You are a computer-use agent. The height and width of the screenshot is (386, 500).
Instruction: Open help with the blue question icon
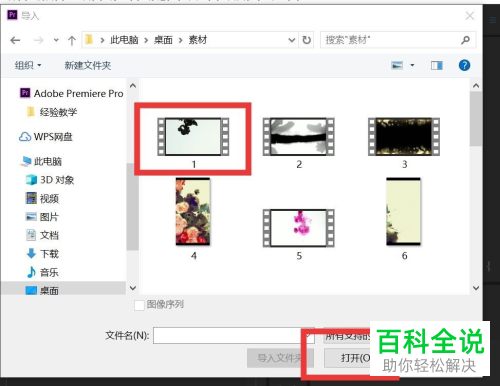point(464,65)
